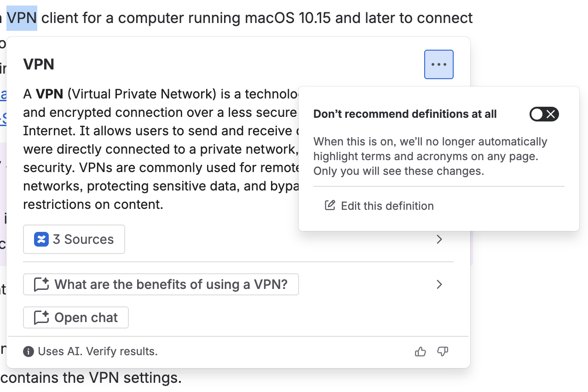This screenshot has width=588, height=392.
Task: Expand the sources list using its chevron
Action: tap(439, 239)
